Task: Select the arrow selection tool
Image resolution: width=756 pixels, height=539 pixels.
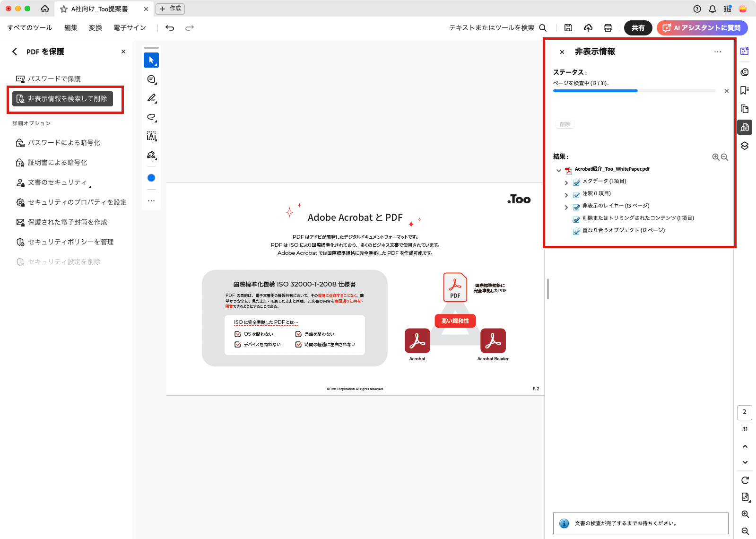Action: 151,60
